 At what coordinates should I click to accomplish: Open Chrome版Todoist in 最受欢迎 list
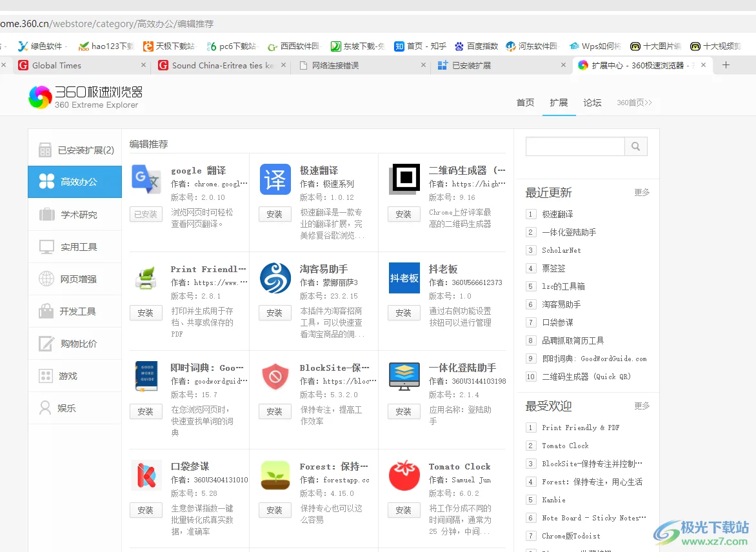(571, 536)
